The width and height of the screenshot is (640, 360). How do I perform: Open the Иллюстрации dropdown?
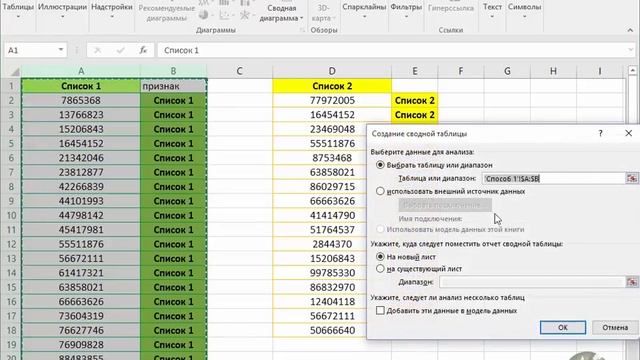[x=62, y=11]
